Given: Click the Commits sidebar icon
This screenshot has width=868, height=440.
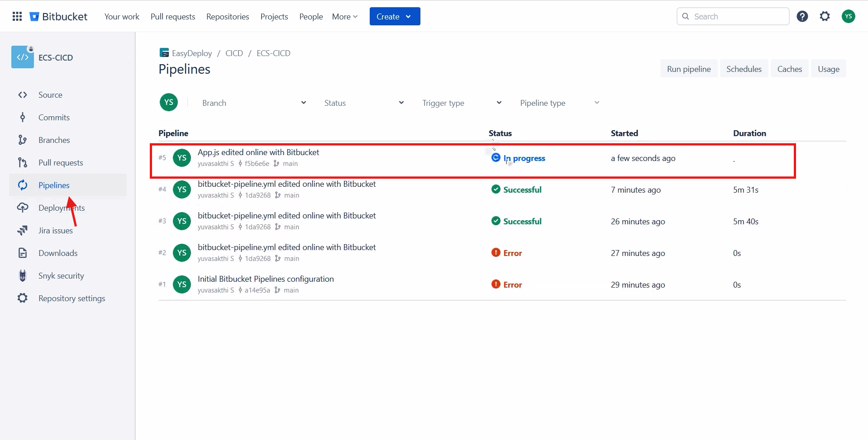Looking at the screenshot, I should pyautogui.click(x=23, y=118).
